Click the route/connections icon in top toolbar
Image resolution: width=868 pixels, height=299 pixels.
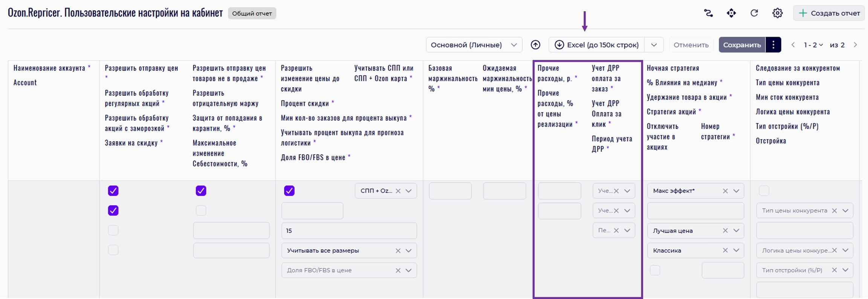tap(708, 13)
